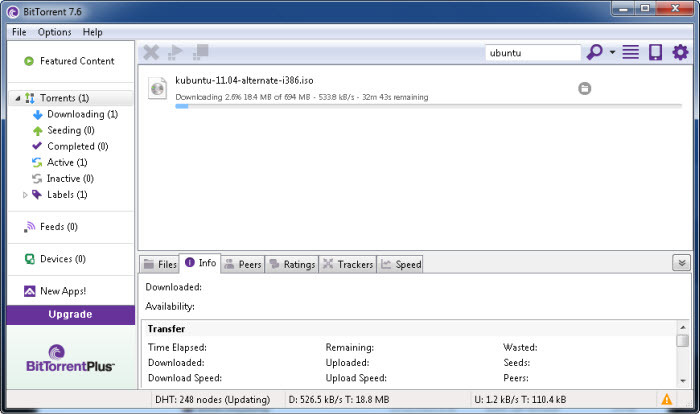Click the Transfer pane scroll down arrow

[x=683, y=381]
